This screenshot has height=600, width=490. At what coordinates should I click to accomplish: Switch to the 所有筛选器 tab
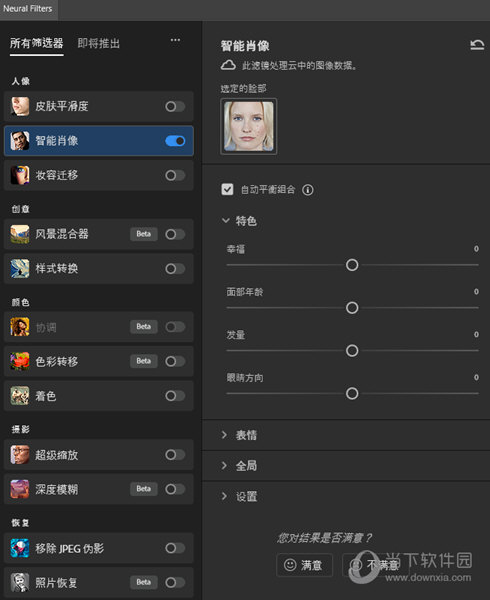(x=37, y=43)
